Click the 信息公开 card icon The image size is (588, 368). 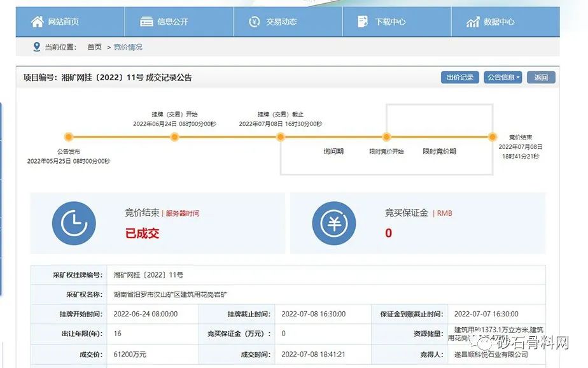(x=147, y=22)
